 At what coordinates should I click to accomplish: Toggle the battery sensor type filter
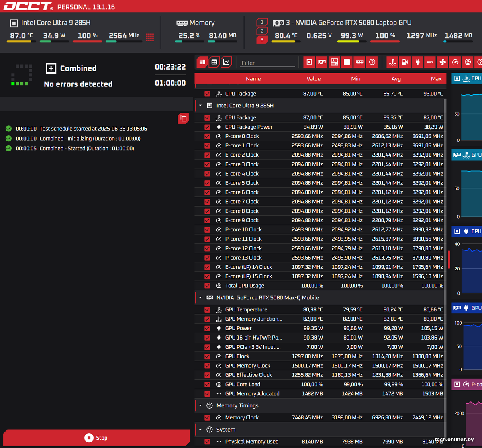405,62
